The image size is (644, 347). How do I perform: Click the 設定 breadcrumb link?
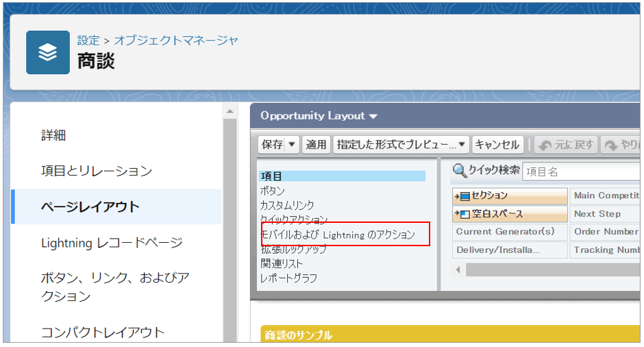[88, 40]
